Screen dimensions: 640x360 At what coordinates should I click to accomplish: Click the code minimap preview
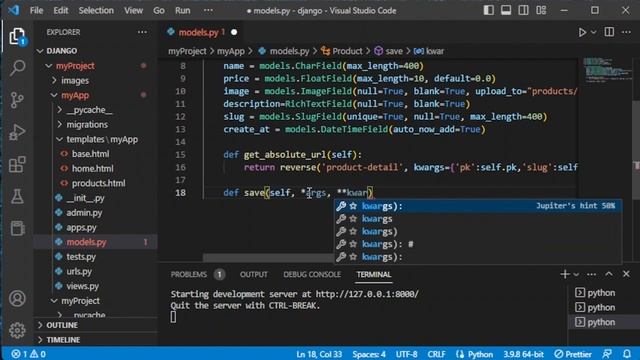click(x=607, y=71)
